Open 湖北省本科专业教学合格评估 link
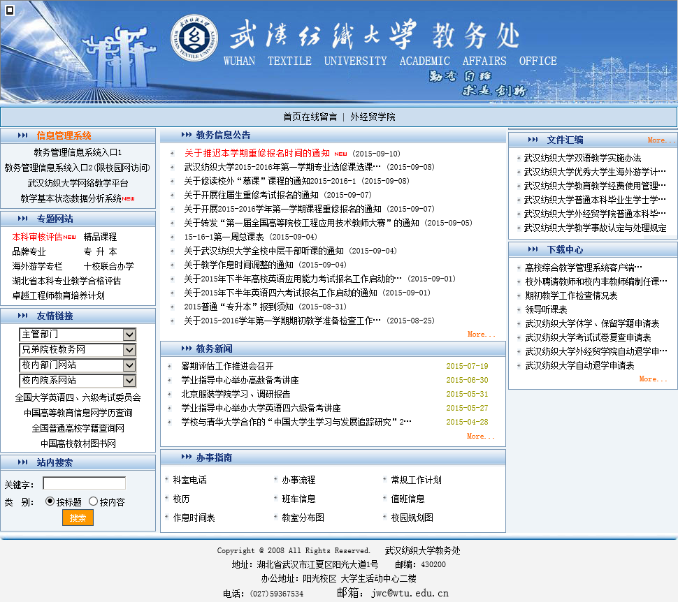The height and width of the screenshot is (616, 678). pos(66,281)
